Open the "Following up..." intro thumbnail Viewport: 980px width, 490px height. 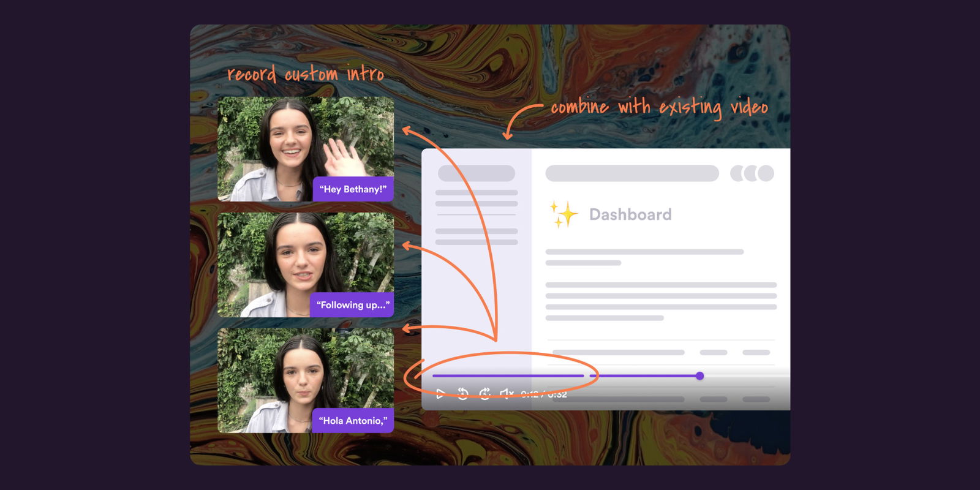point(306,265)
